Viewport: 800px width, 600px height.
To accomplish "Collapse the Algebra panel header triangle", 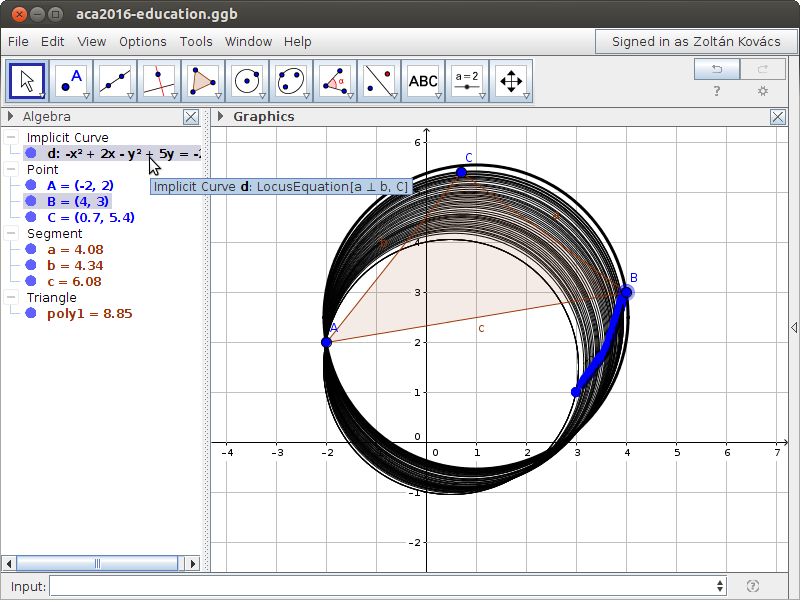I will 10,117.
